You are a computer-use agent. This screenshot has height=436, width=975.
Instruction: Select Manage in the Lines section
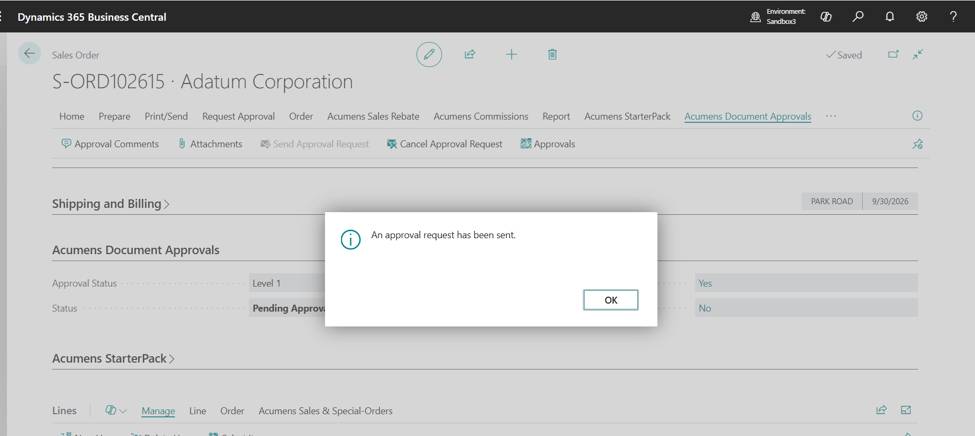[x=158, y=410]
